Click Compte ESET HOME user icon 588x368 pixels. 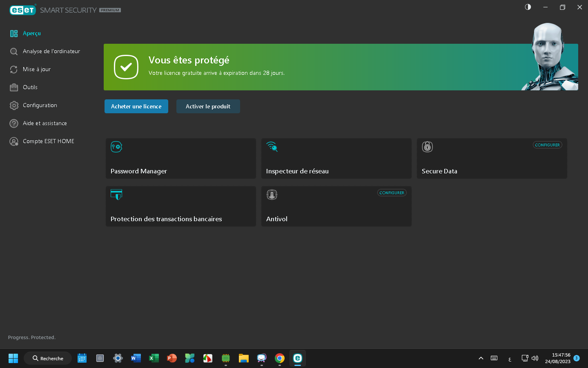(x=14, y=141)
